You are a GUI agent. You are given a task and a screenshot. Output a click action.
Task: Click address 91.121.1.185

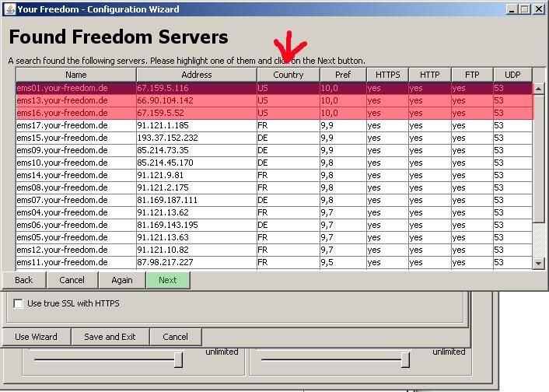pyautogui.click(x=163, y=125)
